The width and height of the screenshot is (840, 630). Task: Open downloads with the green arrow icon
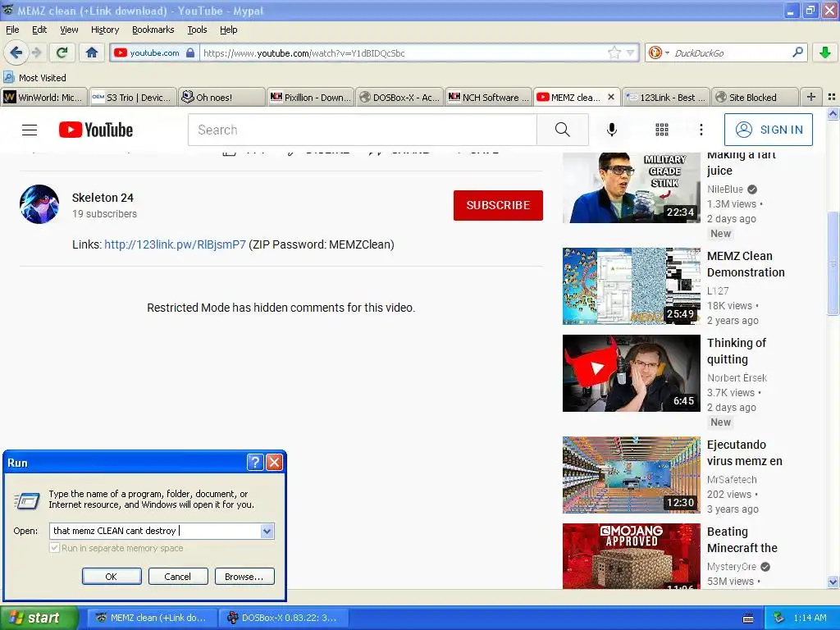(x=825, y=52)
